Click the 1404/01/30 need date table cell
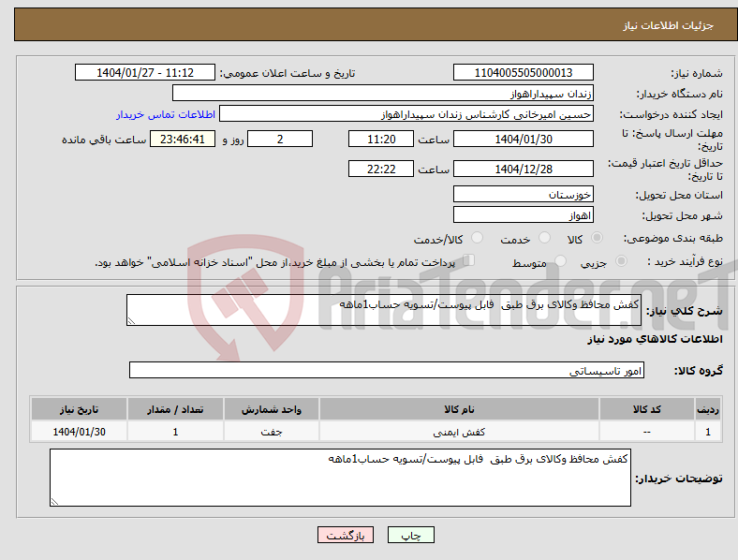Screen dimensions: 738x560 click(x=79, y=432)
